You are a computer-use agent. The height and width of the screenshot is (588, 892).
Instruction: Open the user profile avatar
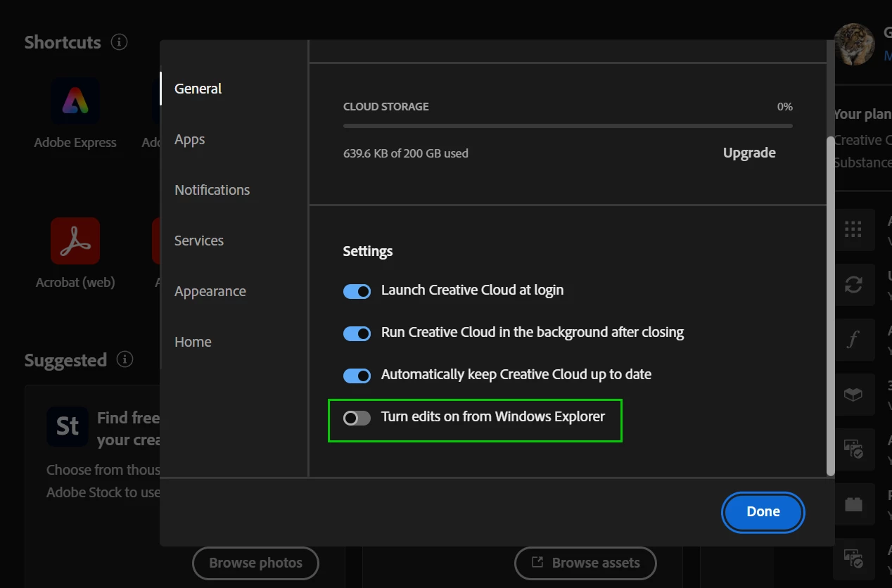(x=854, y=44)
